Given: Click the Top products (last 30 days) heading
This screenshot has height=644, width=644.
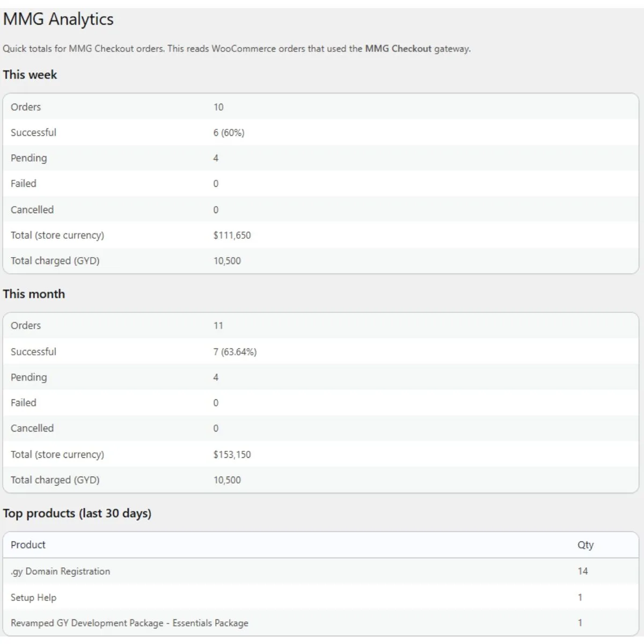Looking at the screenshot, I should tap(77, 513).
